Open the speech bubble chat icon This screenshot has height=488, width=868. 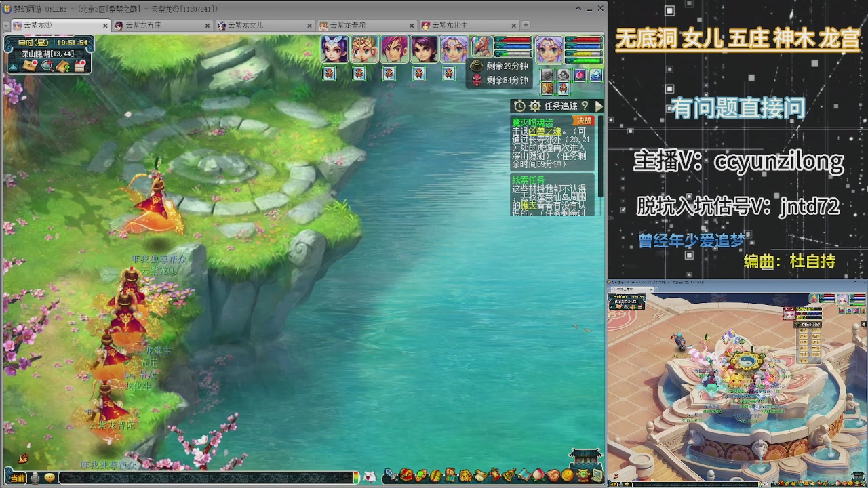tap(50, 478)
